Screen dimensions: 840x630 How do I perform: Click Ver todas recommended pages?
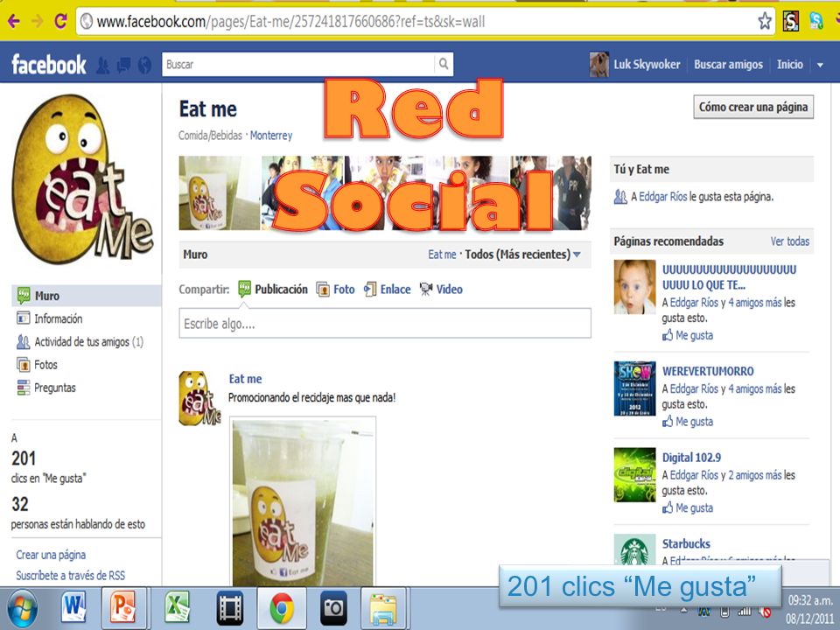(789, 241)
